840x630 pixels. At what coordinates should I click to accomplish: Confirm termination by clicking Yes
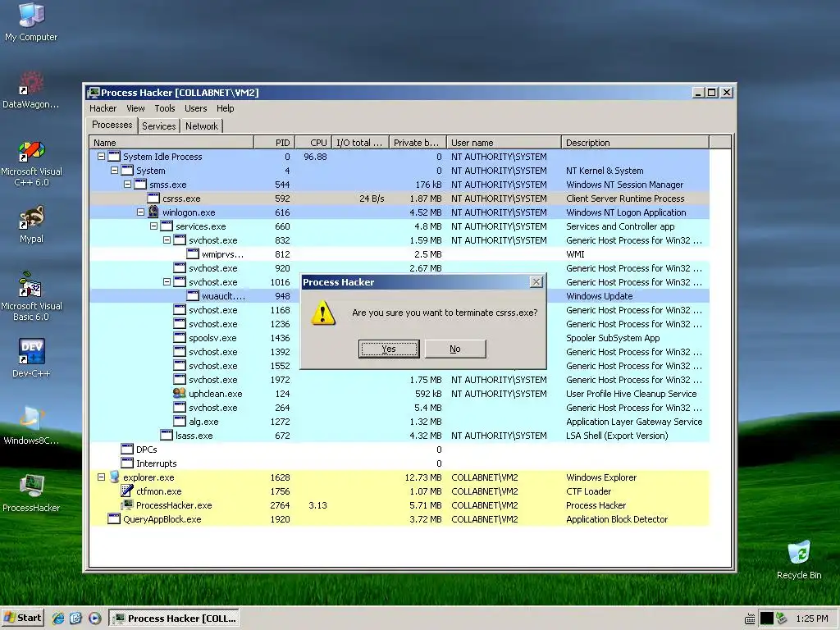[389, 349]
